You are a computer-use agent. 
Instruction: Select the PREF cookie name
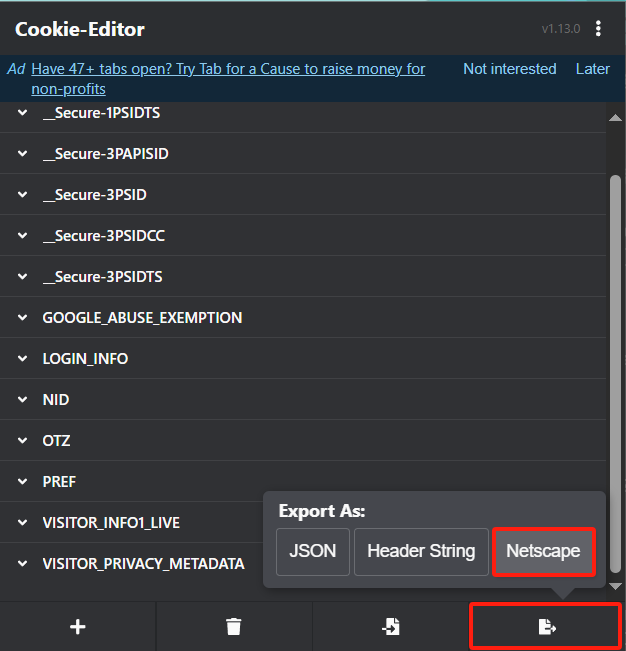[59, 482]
